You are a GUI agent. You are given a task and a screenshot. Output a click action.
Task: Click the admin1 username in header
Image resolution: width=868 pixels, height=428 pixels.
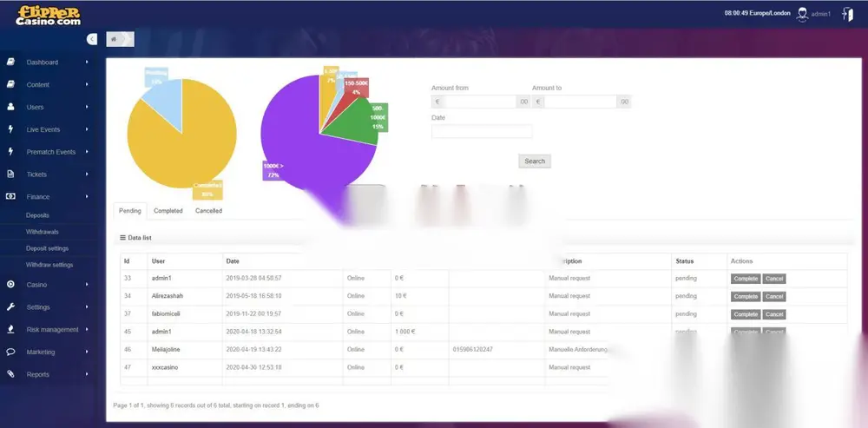click(821, 15)
